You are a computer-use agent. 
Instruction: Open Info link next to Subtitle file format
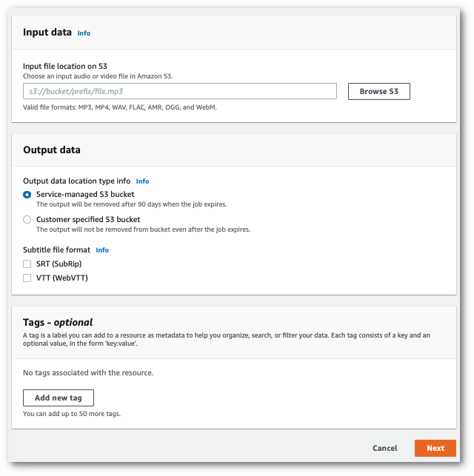[x=102, y=250]
